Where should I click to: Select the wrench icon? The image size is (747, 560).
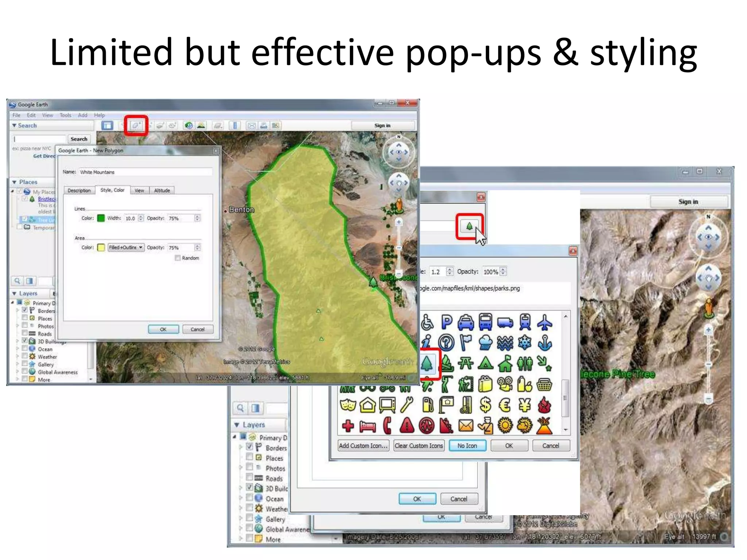[407, 405]
